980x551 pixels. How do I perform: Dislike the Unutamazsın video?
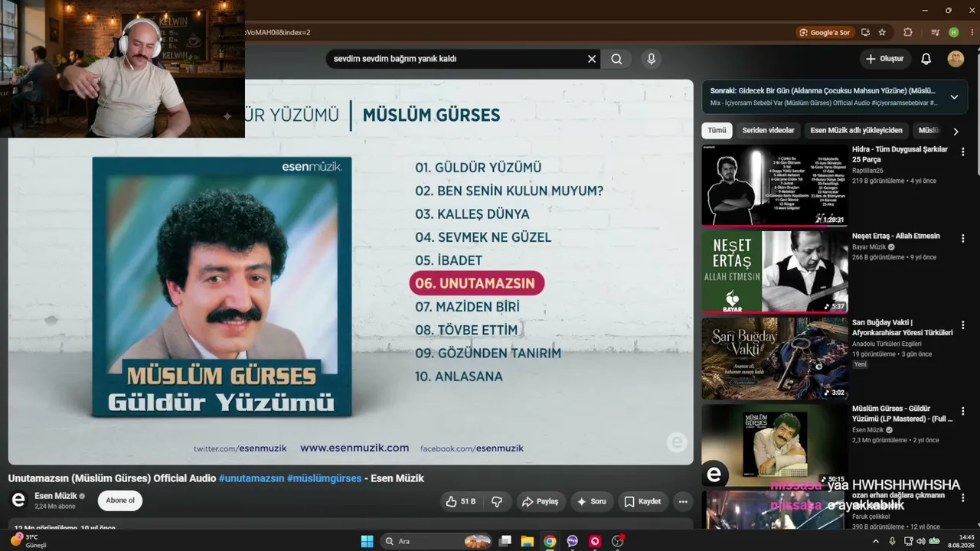(x=497, y=501)
